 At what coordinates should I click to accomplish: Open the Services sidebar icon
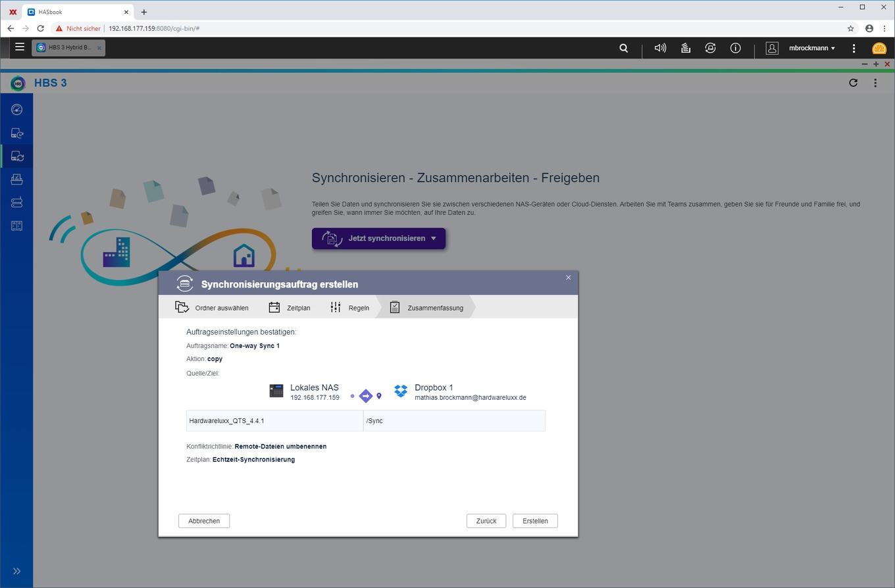(x=16, y=226)
